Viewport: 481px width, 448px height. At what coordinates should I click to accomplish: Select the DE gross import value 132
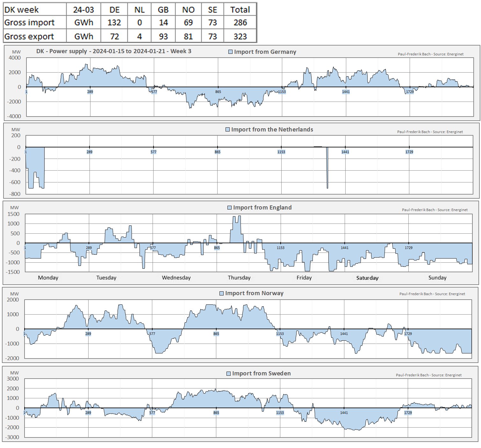[x=114, y=23]
